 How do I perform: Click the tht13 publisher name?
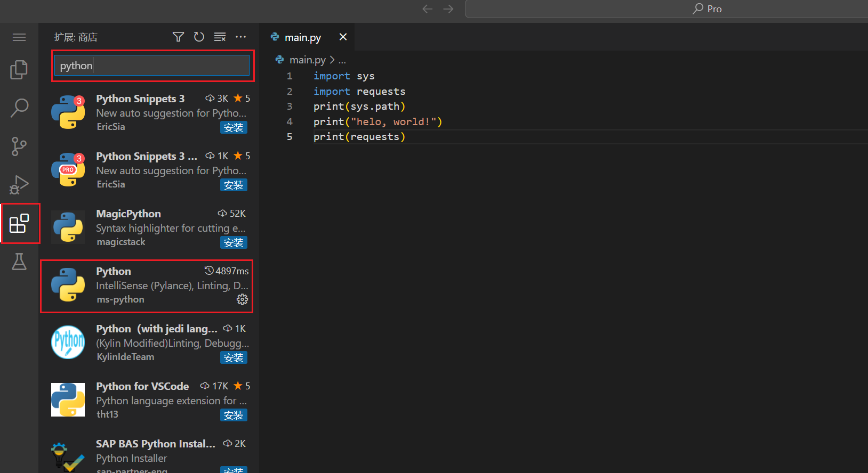coord(107,414)
